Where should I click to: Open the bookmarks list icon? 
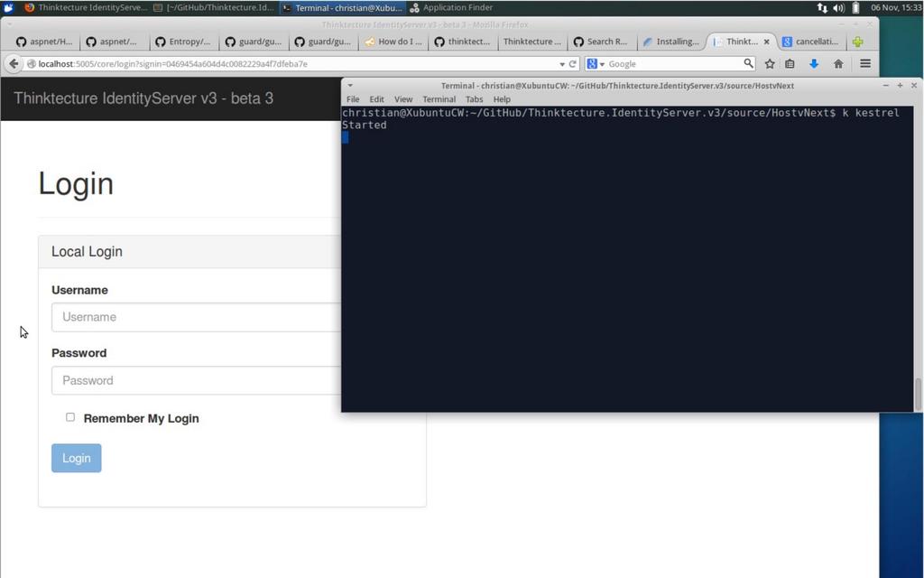click(x=790, y=64)
